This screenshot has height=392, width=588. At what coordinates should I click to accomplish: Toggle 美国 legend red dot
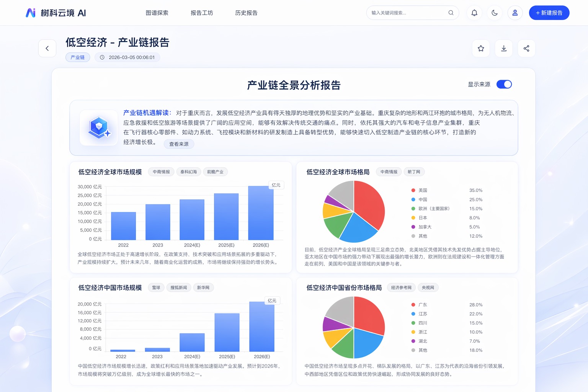pyautogui.click(x=413, y=190)
